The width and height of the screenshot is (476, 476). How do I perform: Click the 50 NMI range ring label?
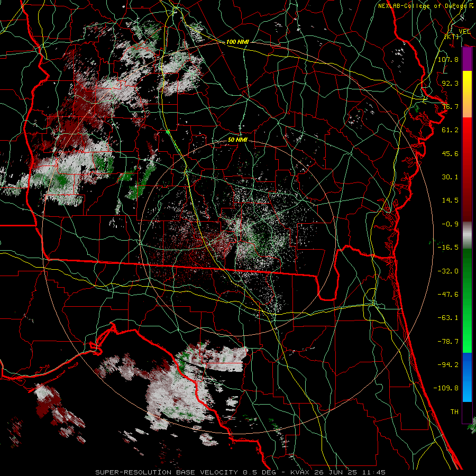237,140
